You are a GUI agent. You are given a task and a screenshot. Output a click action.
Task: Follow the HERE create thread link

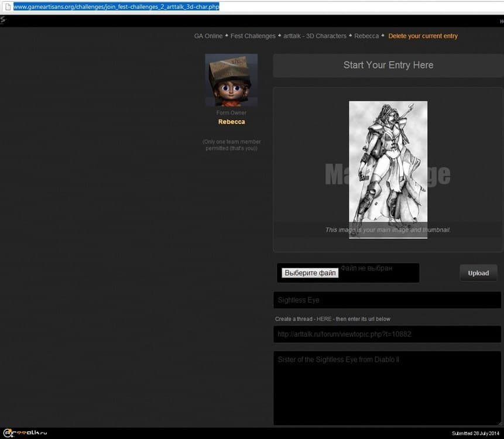pyautogui.click(x=324, y=319)
